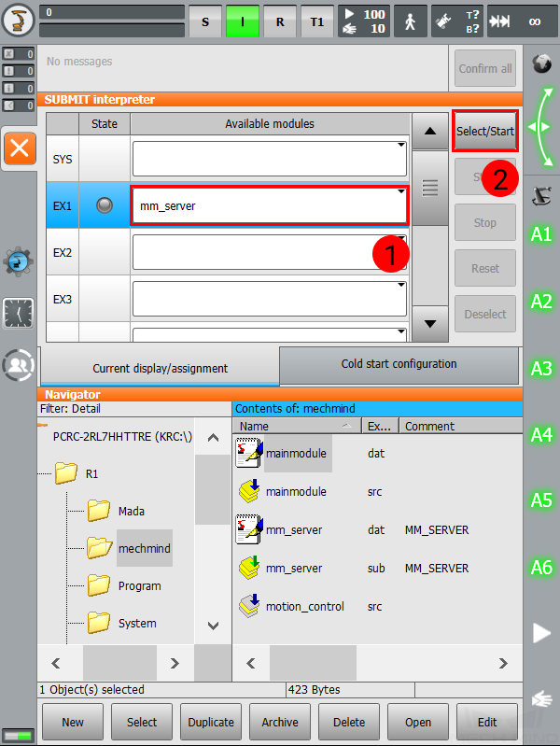Switch to Cold start configuration tab
This screenshot has height=746, width=560.
pos(399,364)
